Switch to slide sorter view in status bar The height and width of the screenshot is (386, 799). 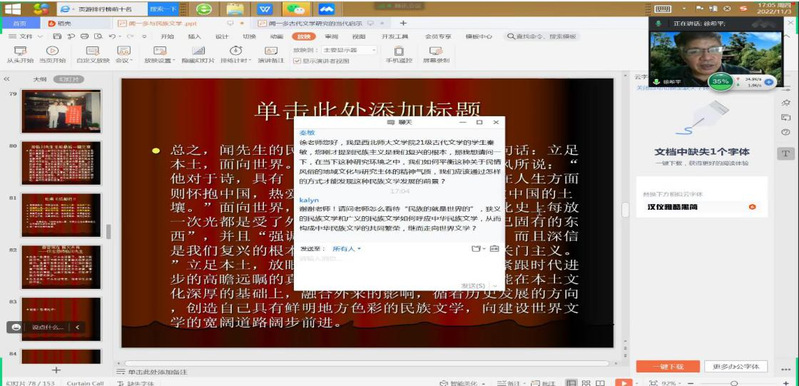coord(586,382)
